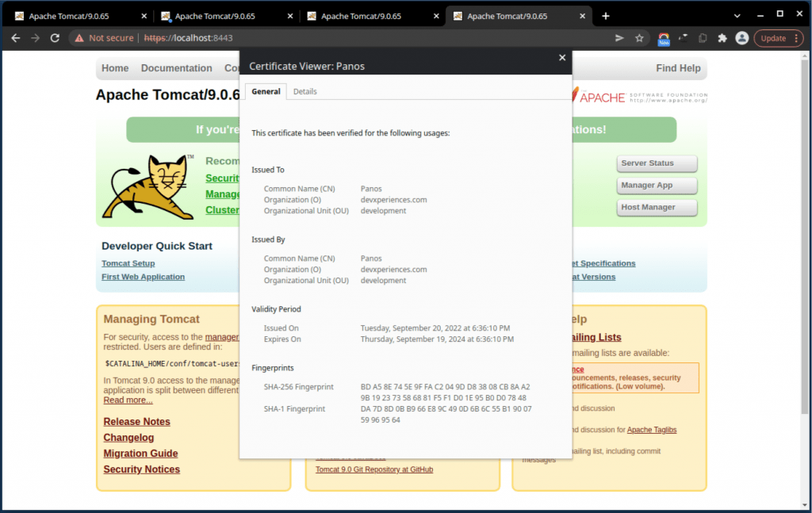The width and height of the screenshot is (812, 513).
Task: Click the Server Status button
Action: point(657,163)
